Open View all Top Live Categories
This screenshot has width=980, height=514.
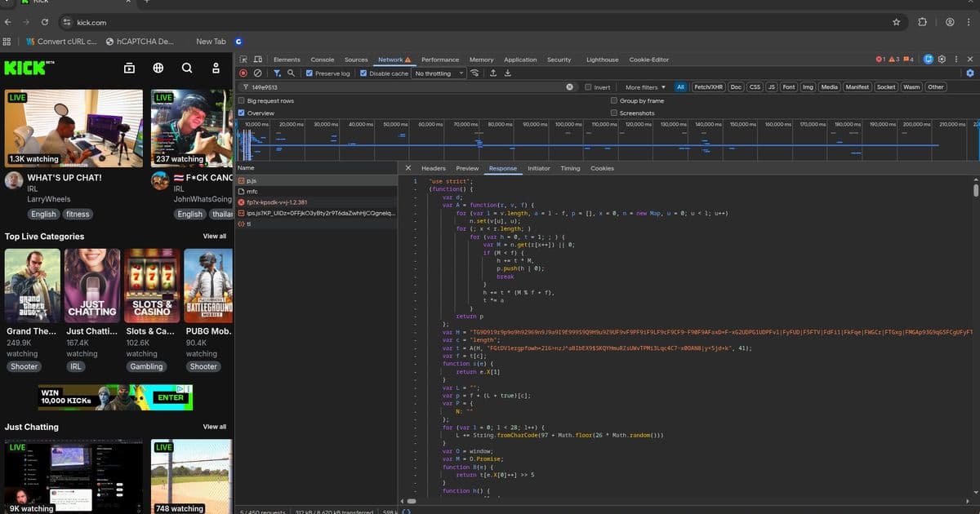pyautogui.click(x=214, y=236)
